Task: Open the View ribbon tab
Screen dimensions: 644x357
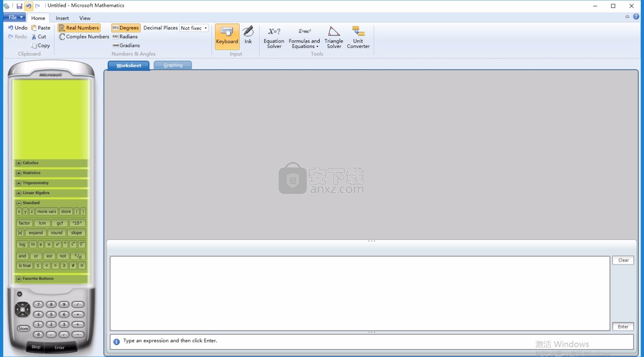Action: pyautogui.click(x=85, y=18)
